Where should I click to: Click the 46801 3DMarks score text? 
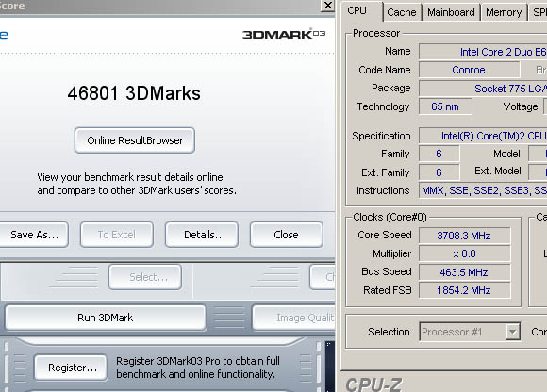[134, 93]
